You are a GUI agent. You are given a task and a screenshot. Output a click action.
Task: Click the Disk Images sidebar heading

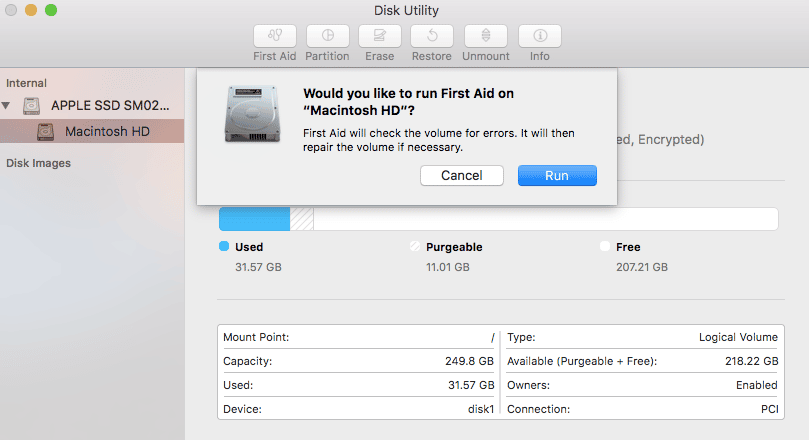pos(38,163)
